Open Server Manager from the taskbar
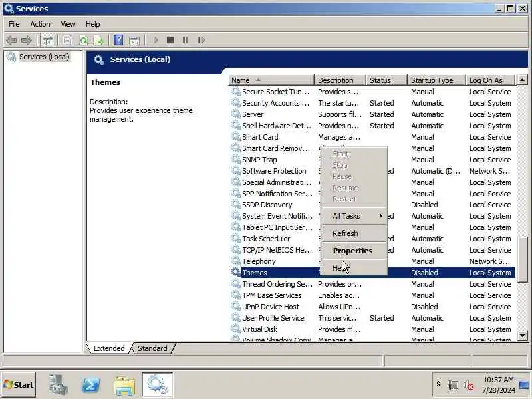Viewport: 532px width, 399px height. click(x=58, y=385)
